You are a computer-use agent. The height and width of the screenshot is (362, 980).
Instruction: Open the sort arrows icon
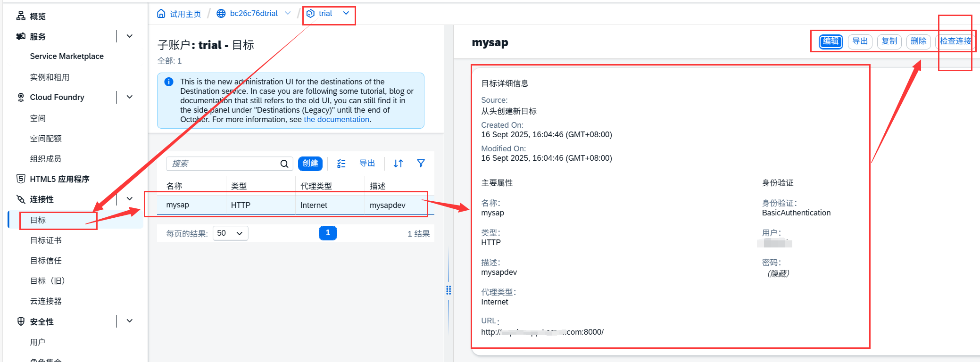tap(399, 164)
